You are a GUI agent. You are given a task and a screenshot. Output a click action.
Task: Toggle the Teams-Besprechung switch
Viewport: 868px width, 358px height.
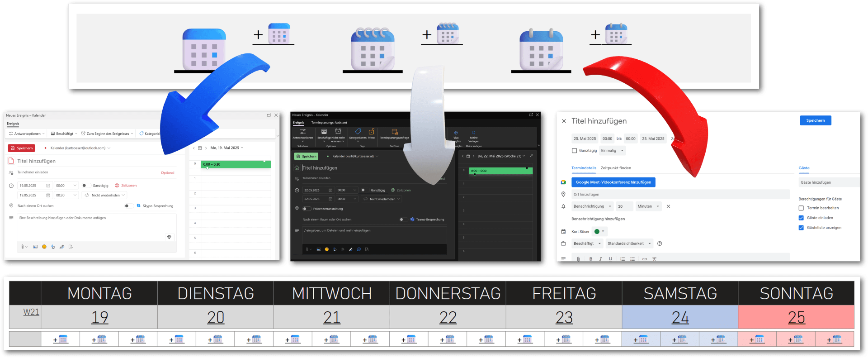click(403, 220)
